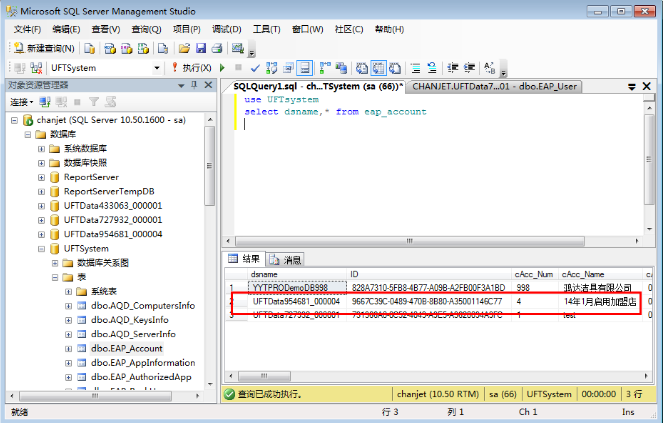Open the 编辑(E) menu

(66, 29)
